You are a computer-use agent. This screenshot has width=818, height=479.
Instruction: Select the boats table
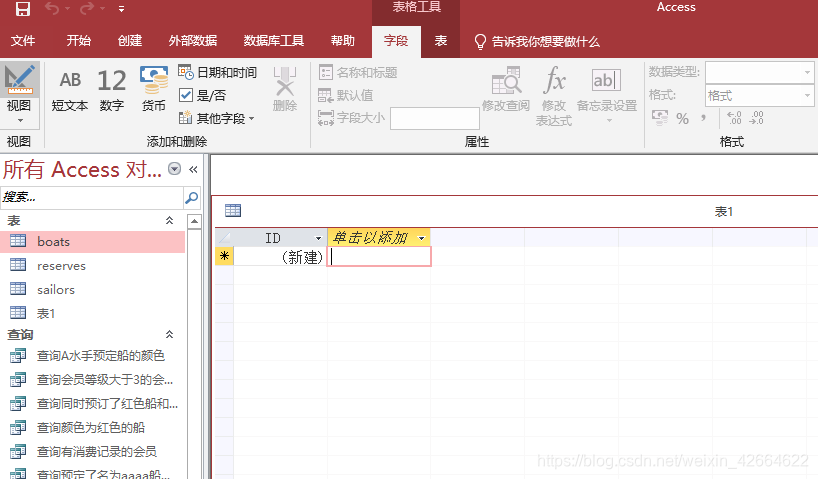click(92, 242)
